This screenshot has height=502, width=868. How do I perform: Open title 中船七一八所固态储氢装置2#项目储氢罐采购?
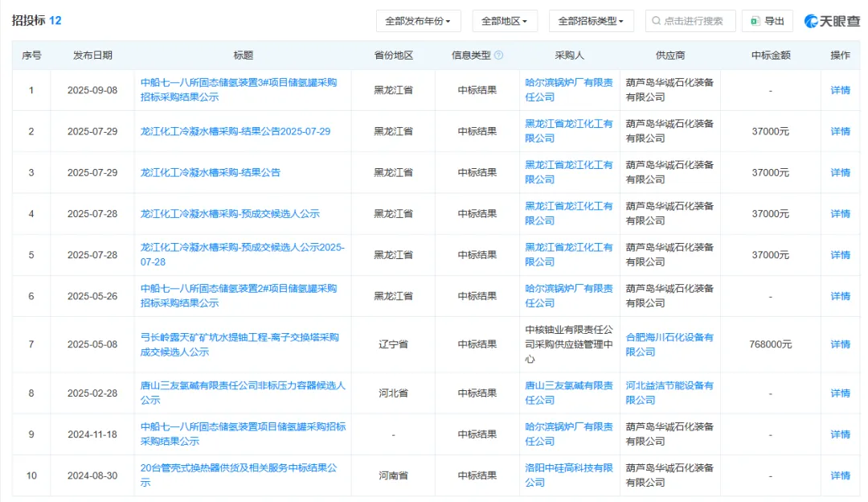(239, 296)
